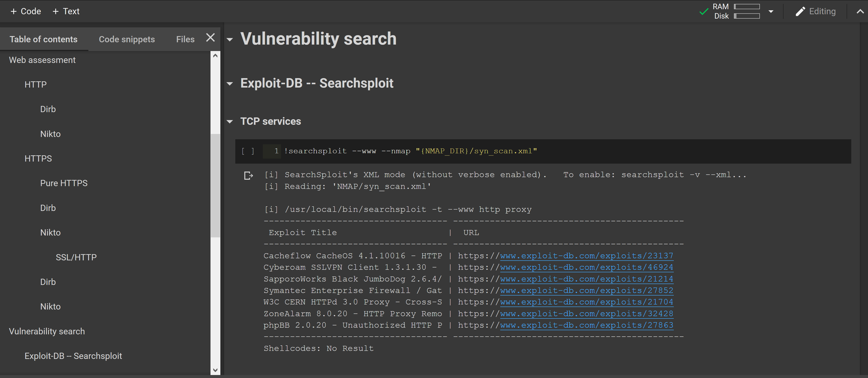Click the sidebar scrollbar thumb

point(215,186)
